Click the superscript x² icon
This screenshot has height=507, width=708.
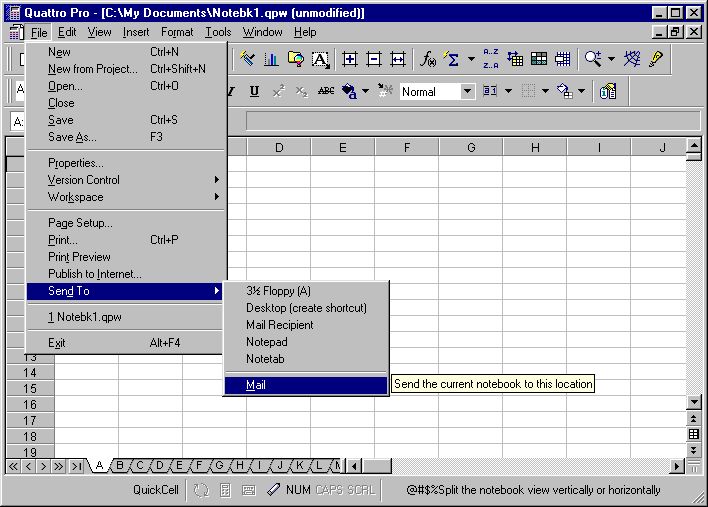click(279, 92)
